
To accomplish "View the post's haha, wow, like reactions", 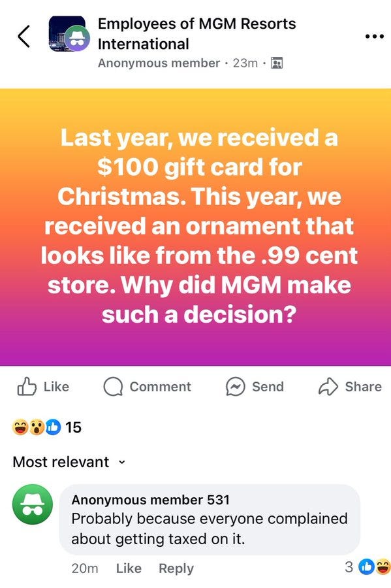I will (37, 427).
